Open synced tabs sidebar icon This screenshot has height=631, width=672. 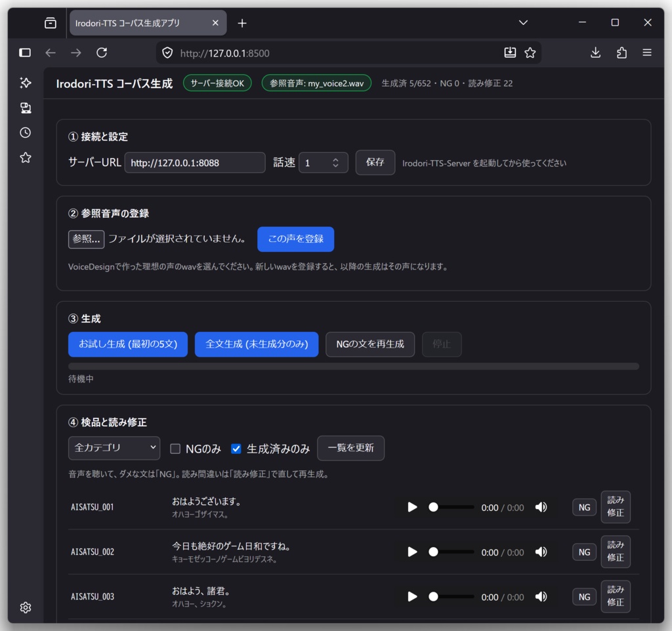coord(26,108)
